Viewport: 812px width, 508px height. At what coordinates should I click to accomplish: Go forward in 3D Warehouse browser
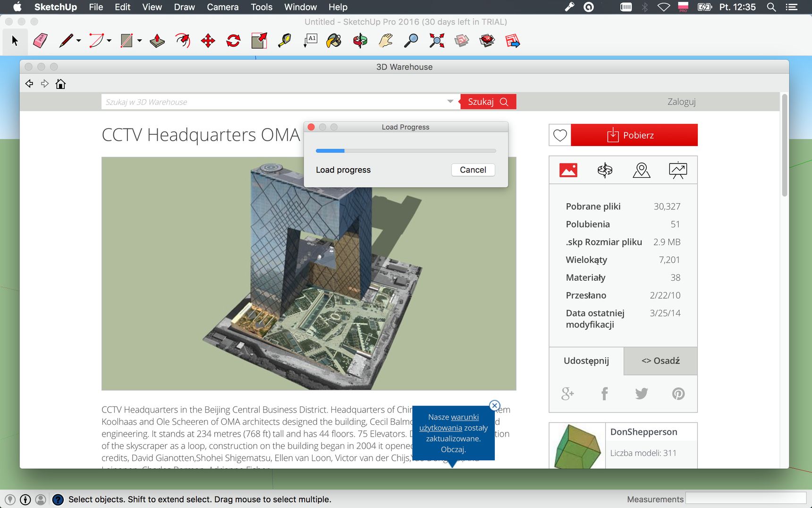(x=45, y=84)
